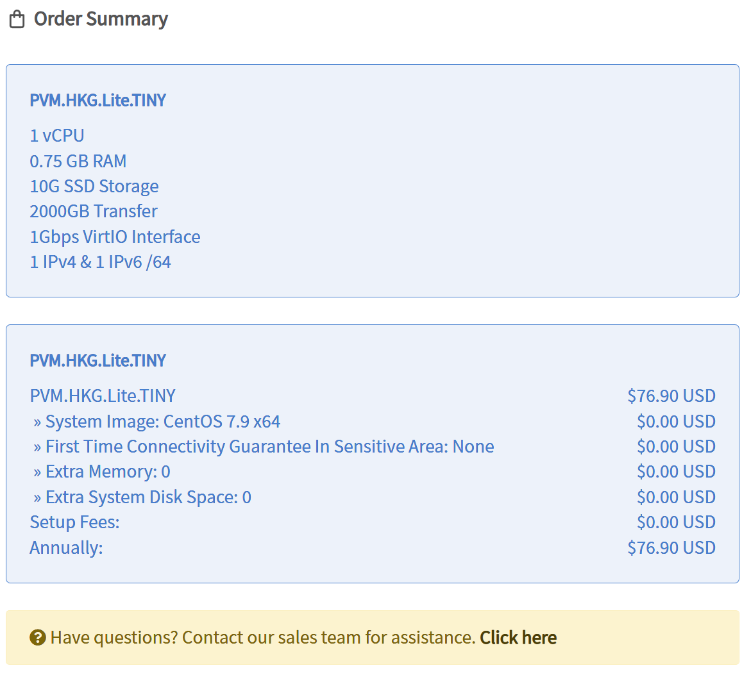Click the '2000GB Transfer' line

click(94, 212)
